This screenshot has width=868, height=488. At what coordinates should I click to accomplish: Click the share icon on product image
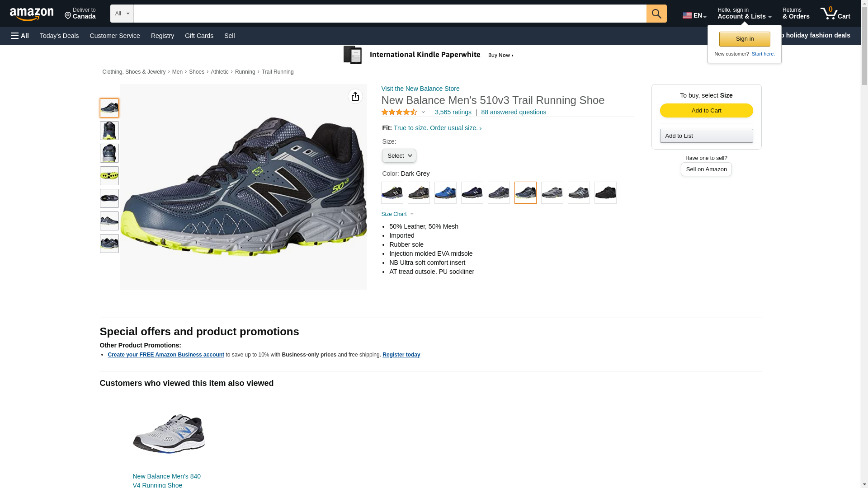click(355, 96)
